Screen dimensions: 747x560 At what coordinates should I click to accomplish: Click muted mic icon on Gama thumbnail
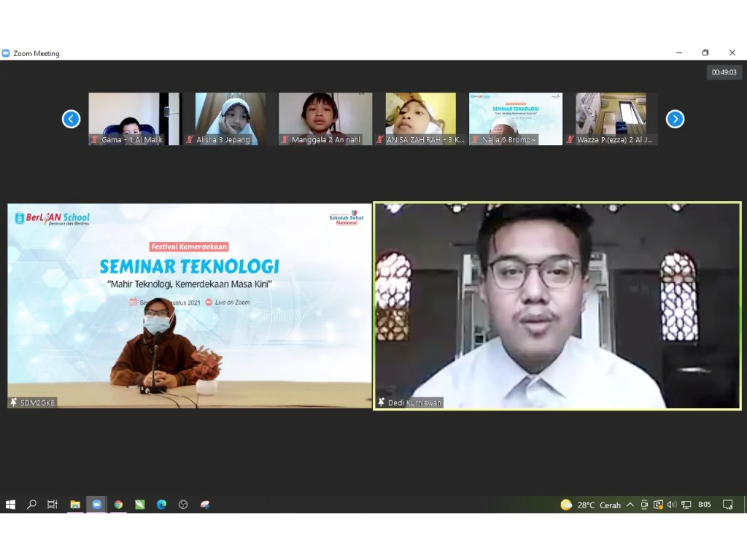click(x=95, y=139)
